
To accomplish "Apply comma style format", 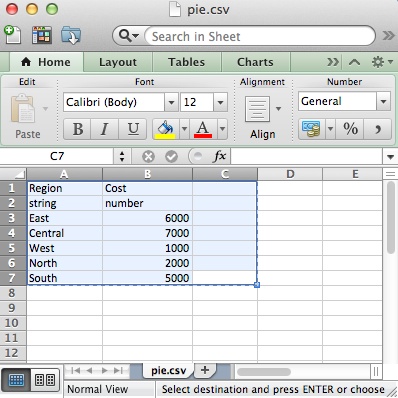I will point(378,129).
